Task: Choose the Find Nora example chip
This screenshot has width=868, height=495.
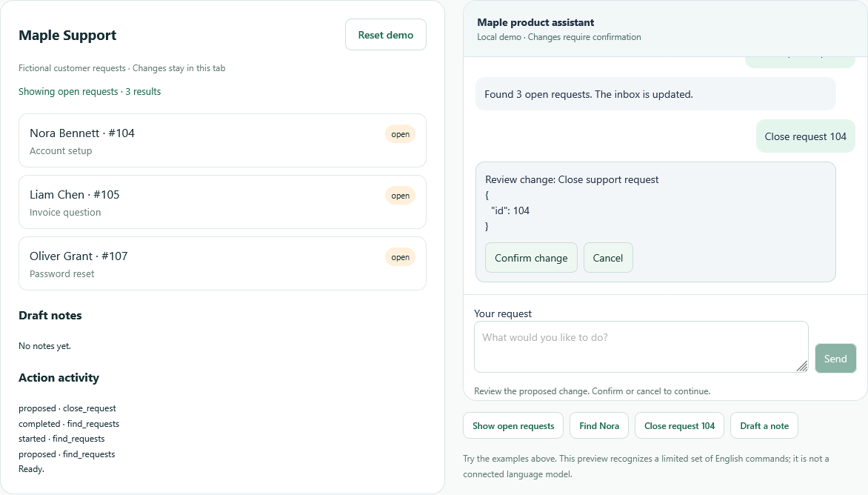Action: point(599,426)
